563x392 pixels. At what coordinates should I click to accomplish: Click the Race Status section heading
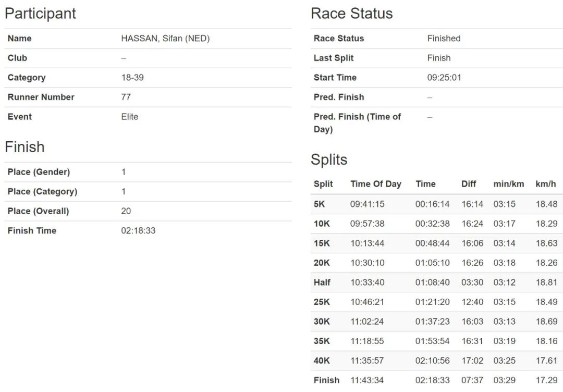coord(351,13)
